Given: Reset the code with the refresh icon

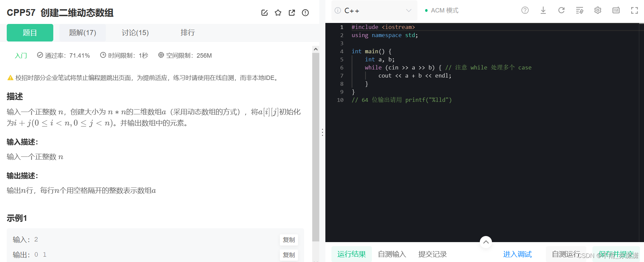Looking at the screenshot, I should point(561,10).
